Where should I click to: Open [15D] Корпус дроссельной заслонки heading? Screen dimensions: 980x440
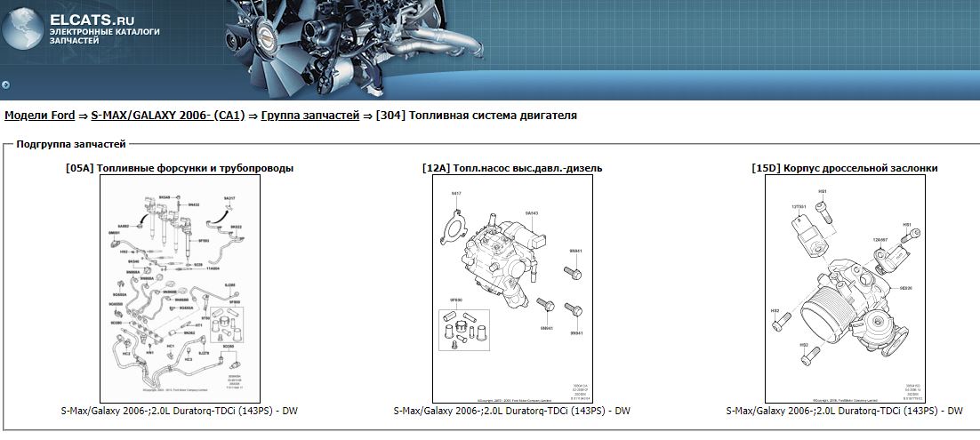844,168
